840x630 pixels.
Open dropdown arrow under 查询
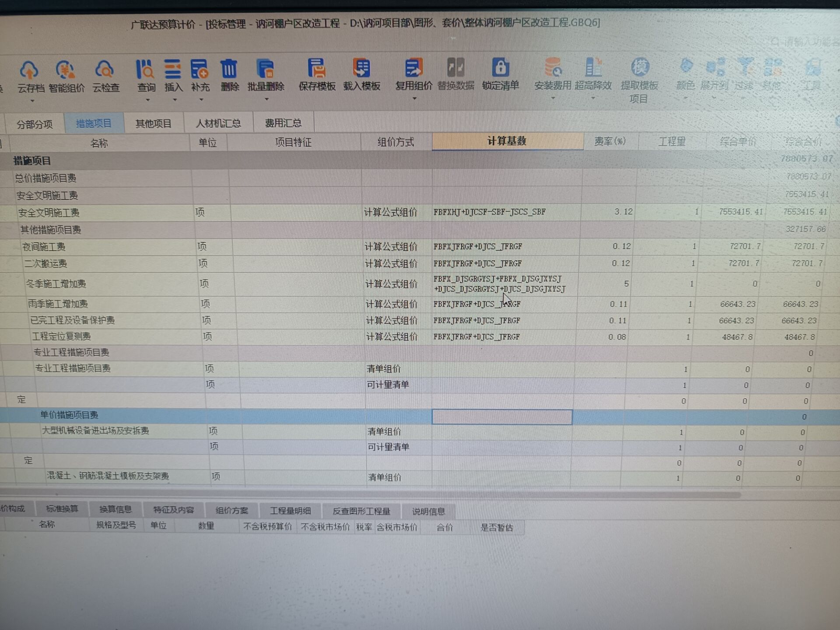click(148, 100)
